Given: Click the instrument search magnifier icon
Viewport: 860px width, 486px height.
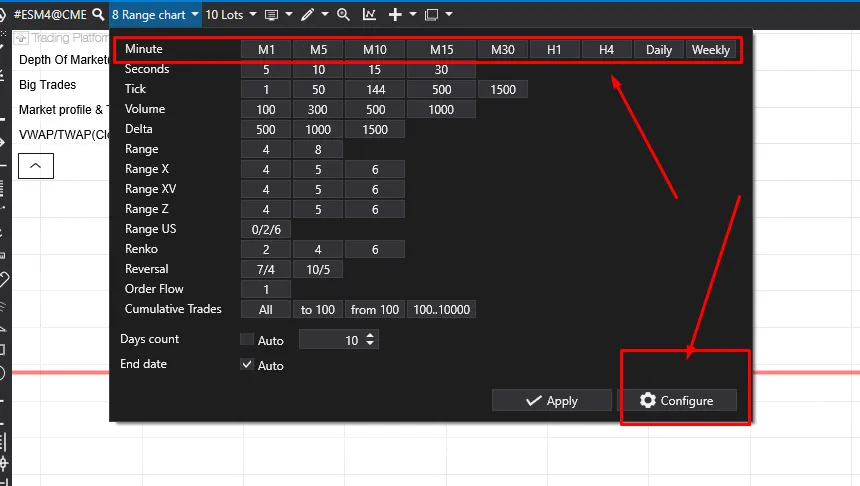Looking at the screenshot, I should (x=97, y=15).
